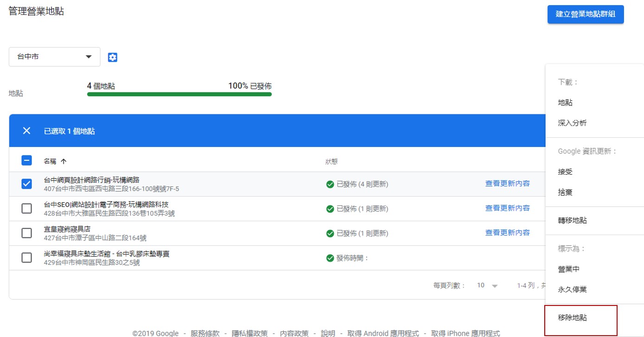Click the 100% 已發佈 label
The image size is (644, 337).
[x=250, y=86]
